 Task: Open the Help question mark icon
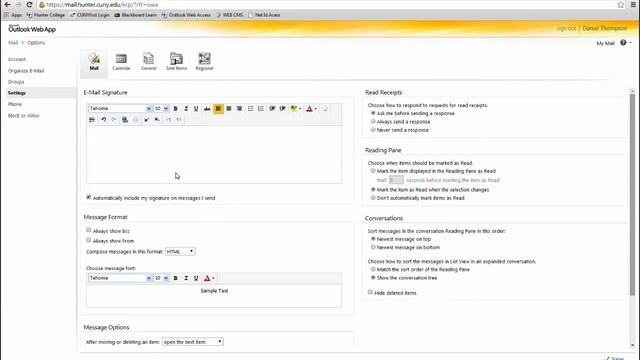coord(623,42)
